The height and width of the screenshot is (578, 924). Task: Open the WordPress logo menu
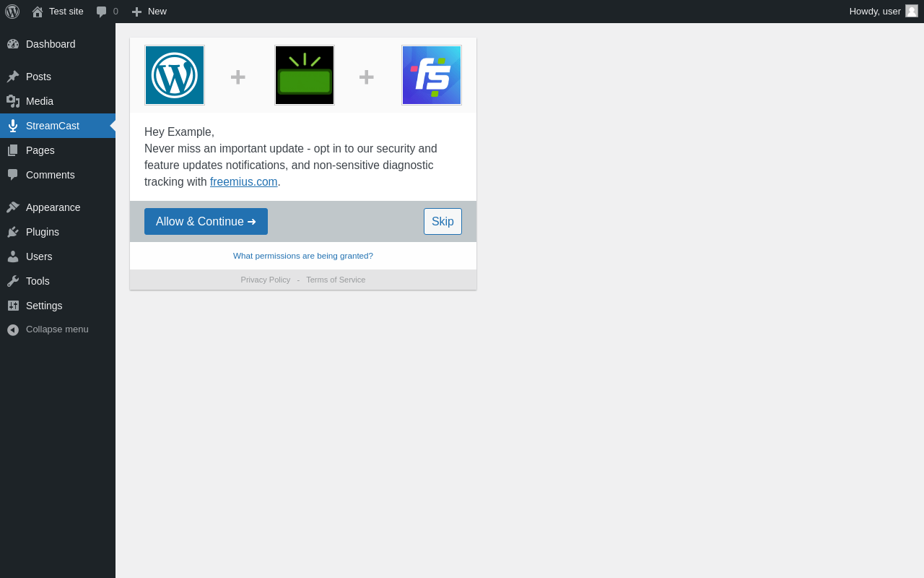point(12,12)
